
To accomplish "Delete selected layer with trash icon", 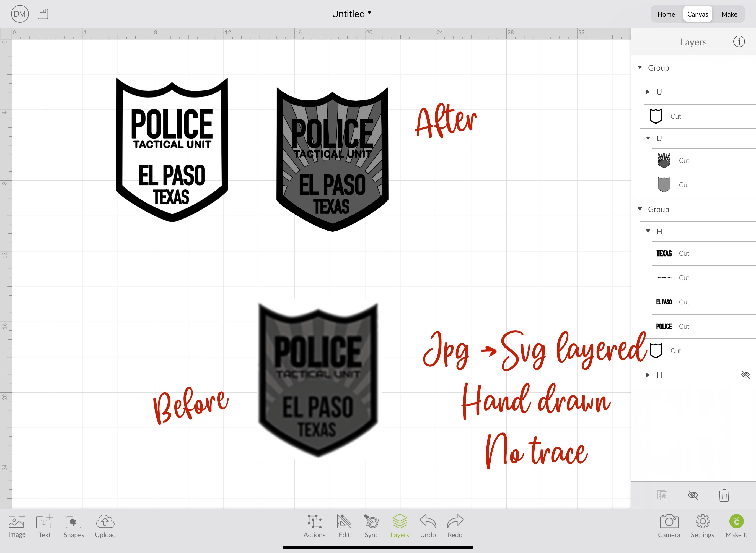I will coord(724,495).
